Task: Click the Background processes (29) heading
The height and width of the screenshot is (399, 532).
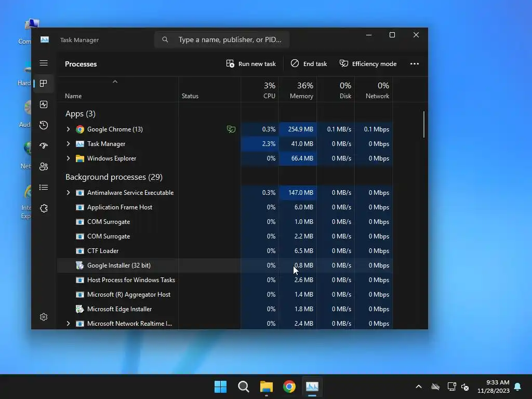Action: tap(114, 177)
